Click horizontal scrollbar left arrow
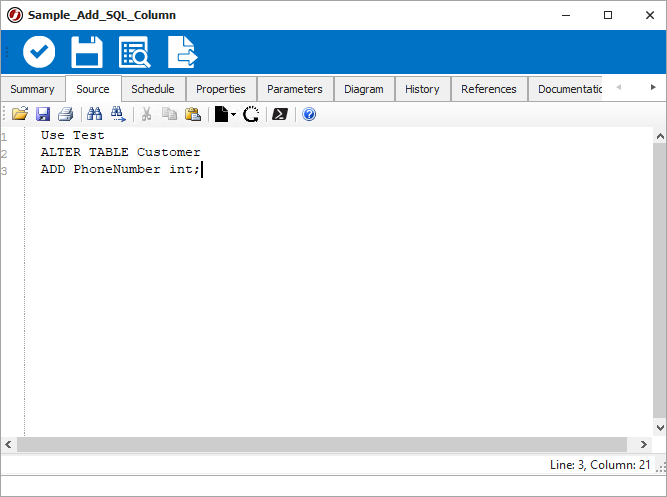Screen dimensions: 667x497 point(8,444)
